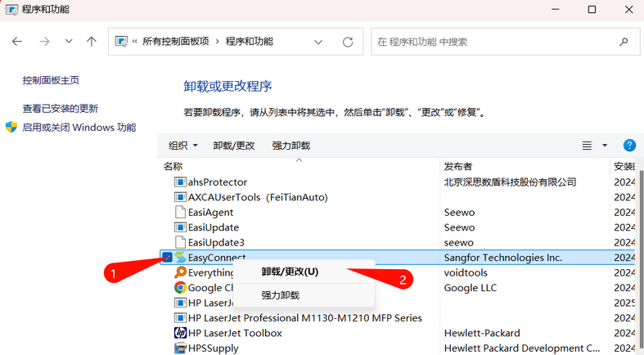
Task: Select EasiAgent file icon
Action: coord(180,212)
